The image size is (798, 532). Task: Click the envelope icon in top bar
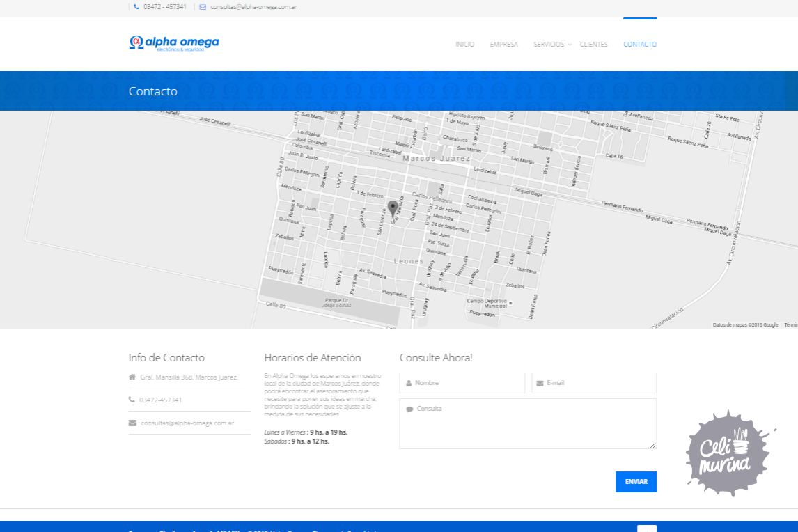pos(203,7)
